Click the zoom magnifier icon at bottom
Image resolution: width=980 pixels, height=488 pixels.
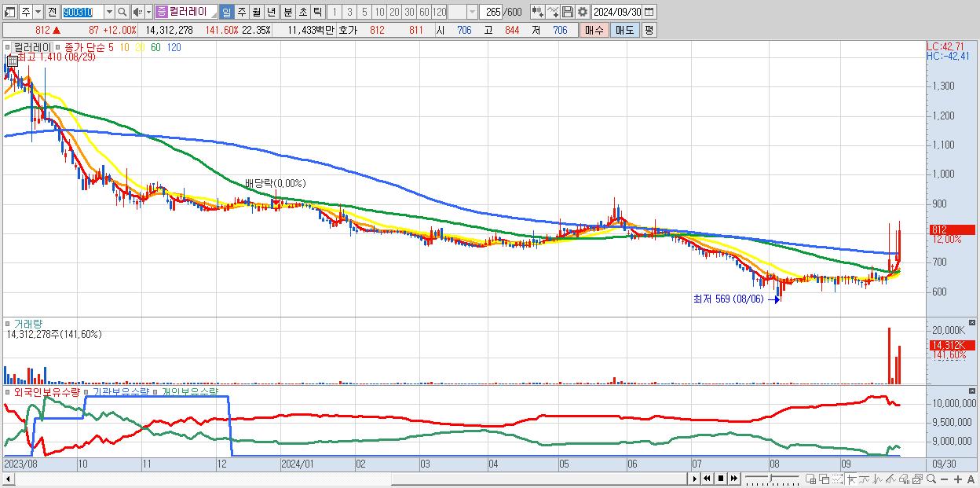(x=931, y=479)
